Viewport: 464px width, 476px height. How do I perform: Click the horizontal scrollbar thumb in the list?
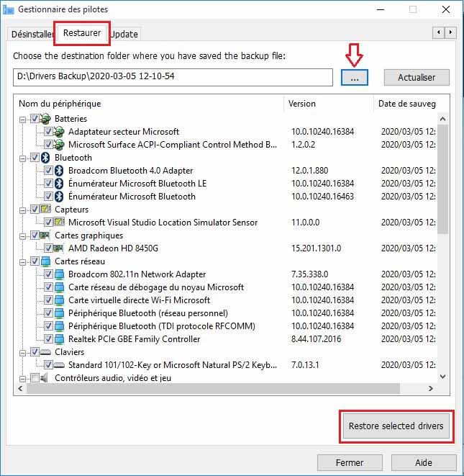pos(213,389)
